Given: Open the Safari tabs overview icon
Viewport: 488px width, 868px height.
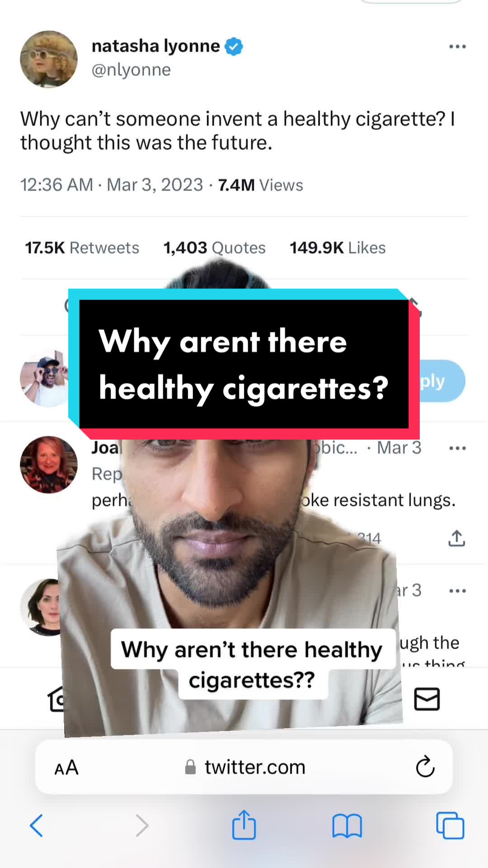Looking at the screenshot, I should click(x=450, y=826).
